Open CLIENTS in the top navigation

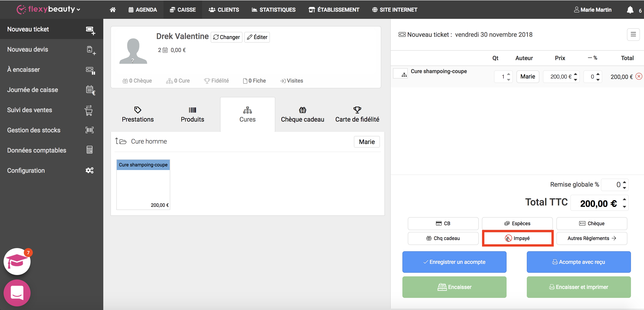click(x=224, y=10)
